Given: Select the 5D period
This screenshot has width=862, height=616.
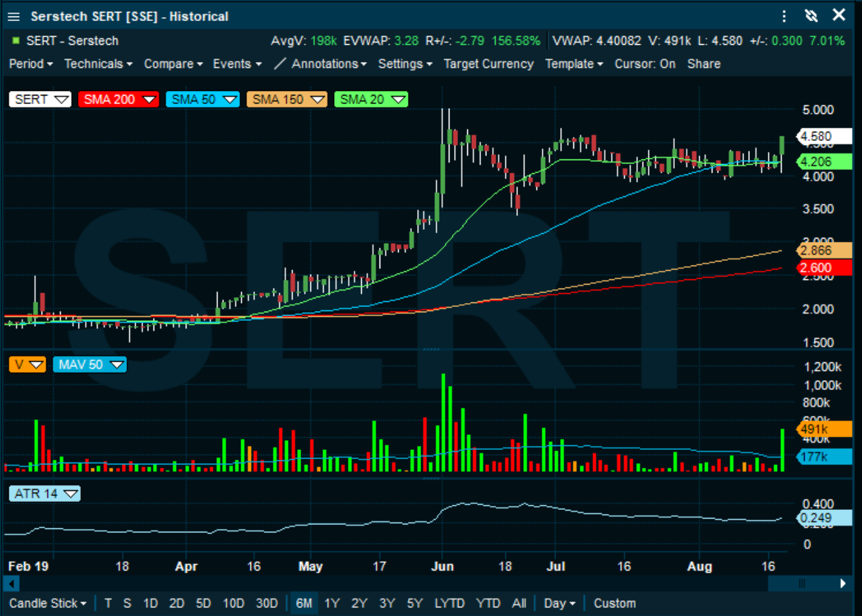Looking at the screenshot, I should (204, 603).
